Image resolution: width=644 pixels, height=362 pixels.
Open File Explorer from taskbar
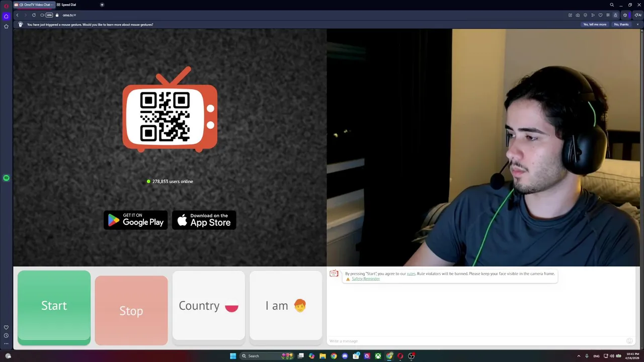tap(323, 356)
